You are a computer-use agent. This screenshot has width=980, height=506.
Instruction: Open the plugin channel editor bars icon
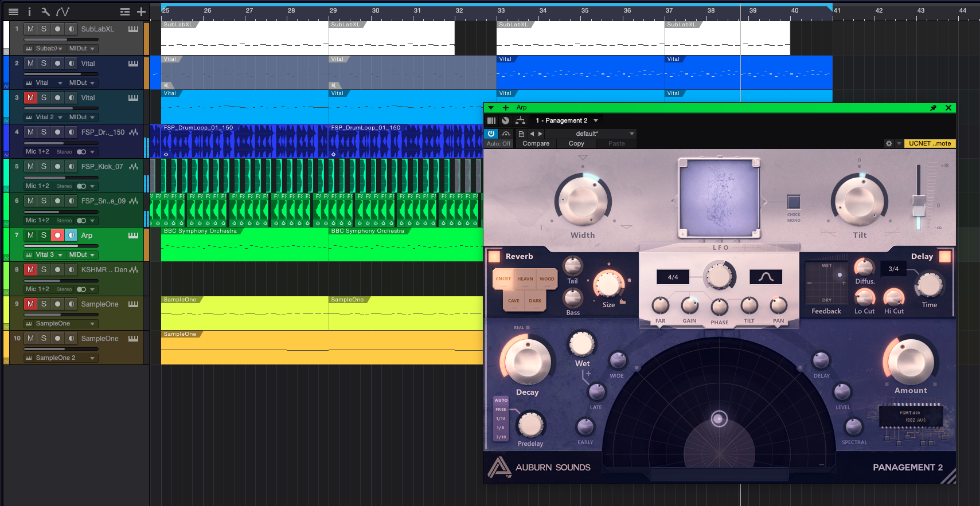point(491,120)
